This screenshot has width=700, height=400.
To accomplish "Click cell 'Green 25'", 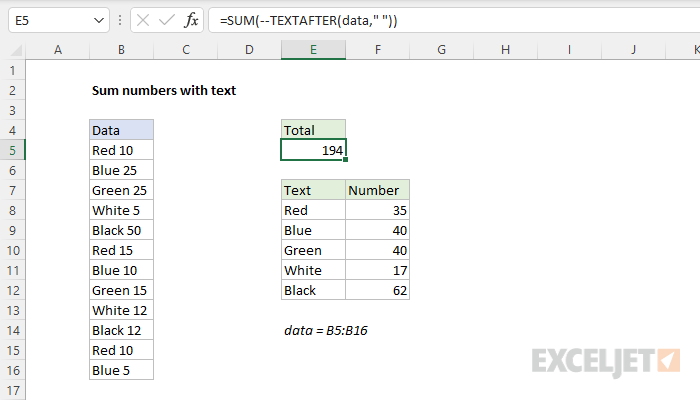I will [x=121, y=191].
